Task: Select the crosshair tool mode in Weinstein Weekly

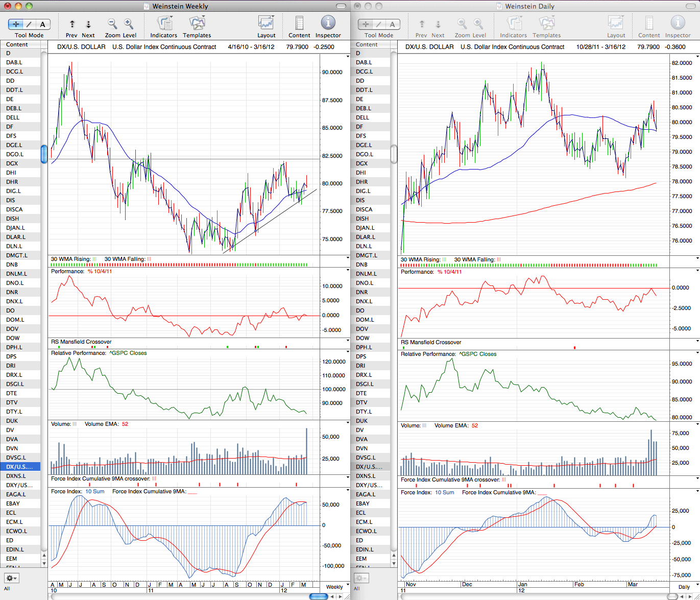Action: click(x=16, y=24)
